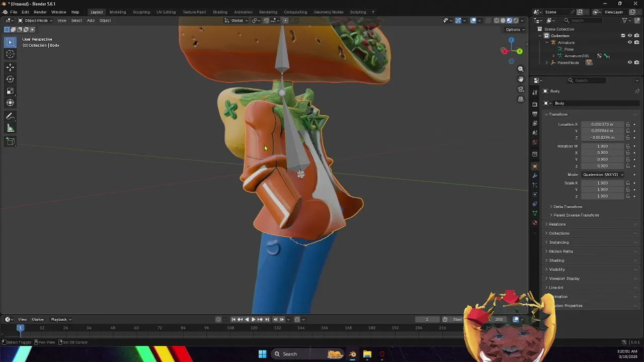The height and width of the screenshot is (362, 644).
Task: Open the Modifiers wrench properties tab
Action: pos(535,175)
